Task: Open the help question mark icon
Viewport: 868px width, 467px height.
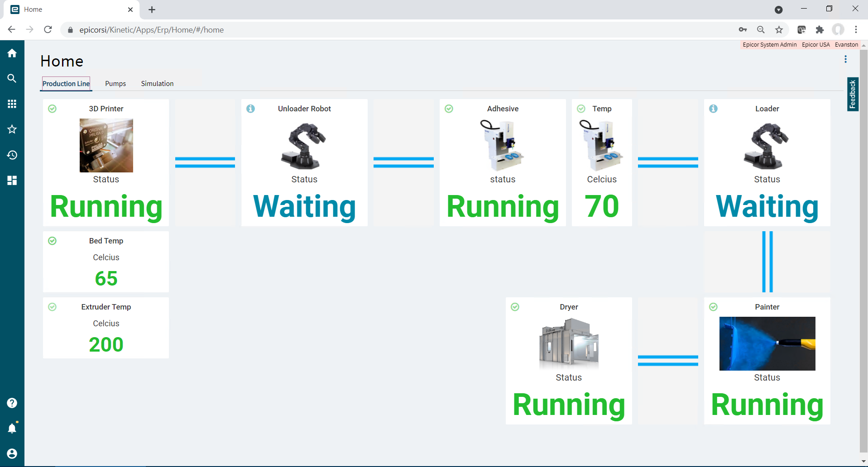Action: 12,403
